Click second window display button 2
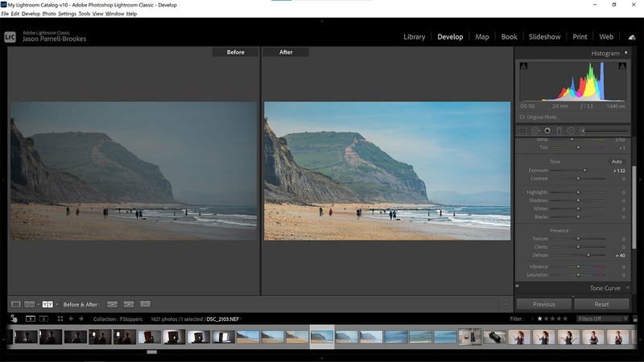This screenshot has width=644, height=362. click(x=43, y=319)
